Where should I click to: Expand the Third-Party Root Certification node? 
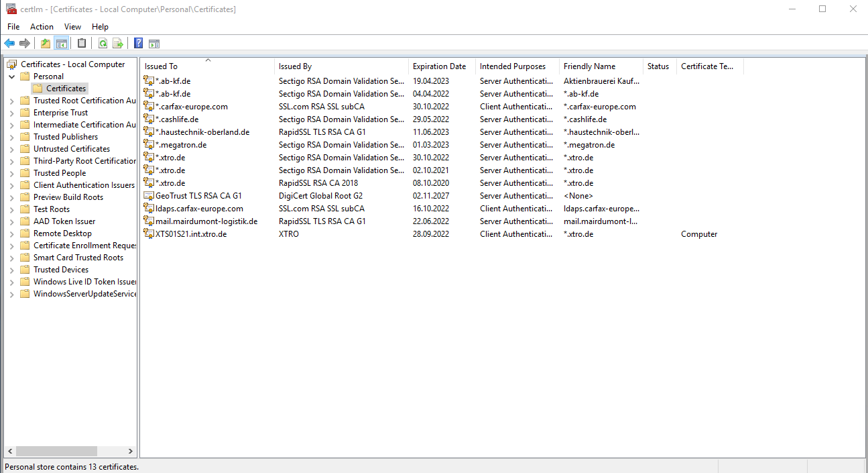[x=11, y=161]
